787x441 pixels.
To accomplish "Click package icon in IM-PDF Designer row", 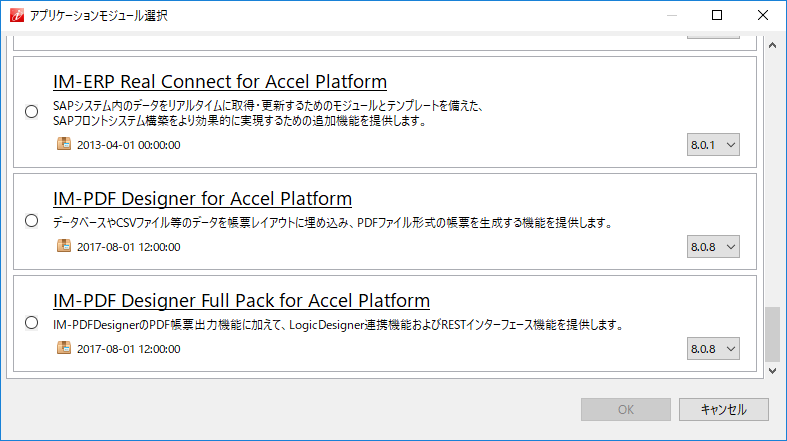I will pyautogui.click(x=64, y=246).
